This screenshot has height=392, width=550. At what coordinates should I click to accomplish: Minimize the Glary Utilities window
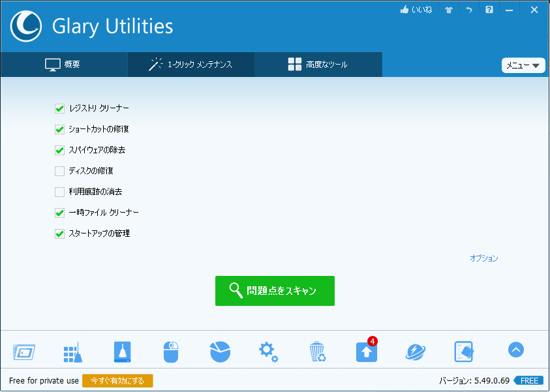point(509,10)
